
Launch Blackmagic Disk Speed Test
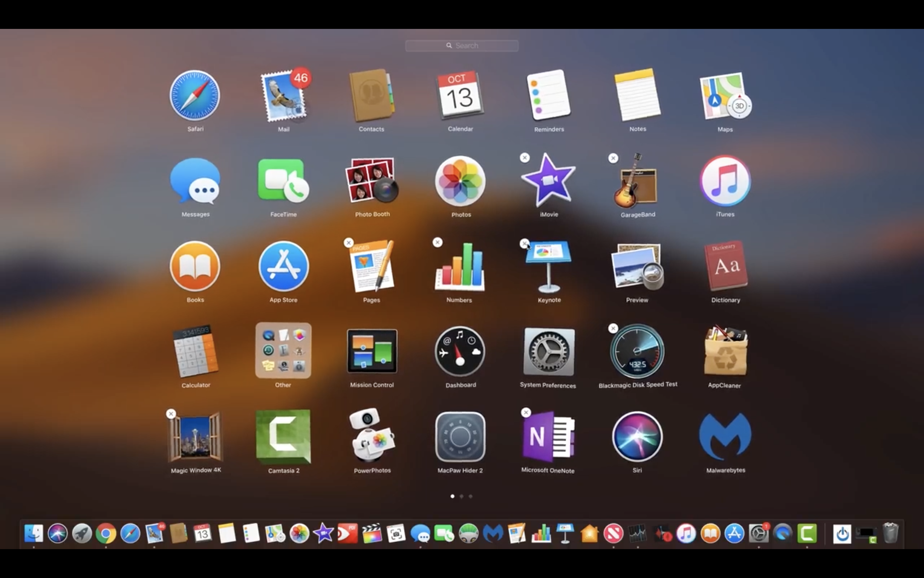(x=637, y=352)
